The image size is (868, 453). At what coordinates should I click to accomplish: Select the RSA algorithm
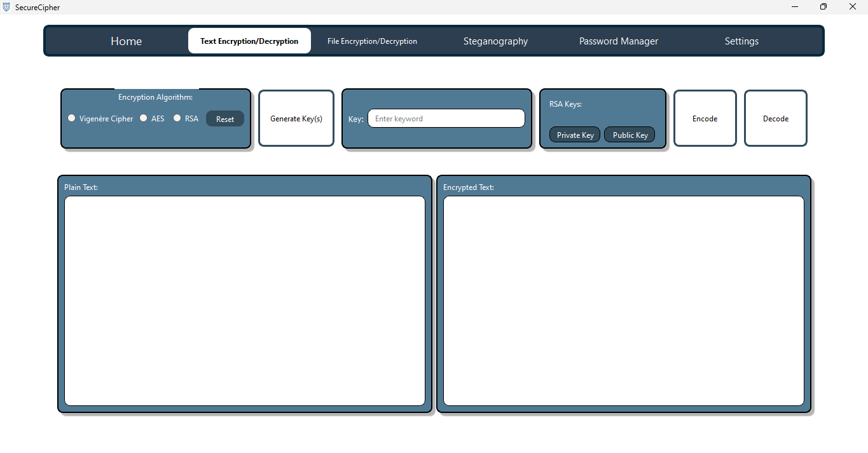(x=177, y=118)
